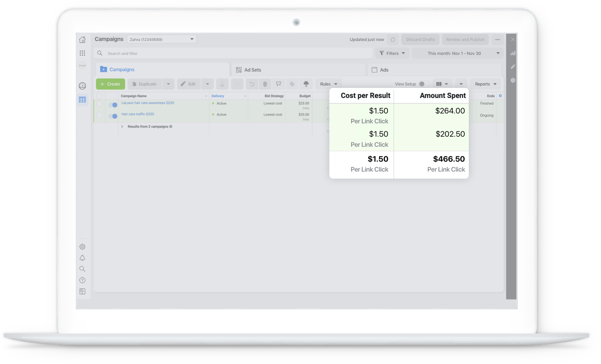Click the refresh icon beside Updated just now
Image resolution: width=601 pixels, height=364 pixels.
click(x=393, y=39)
